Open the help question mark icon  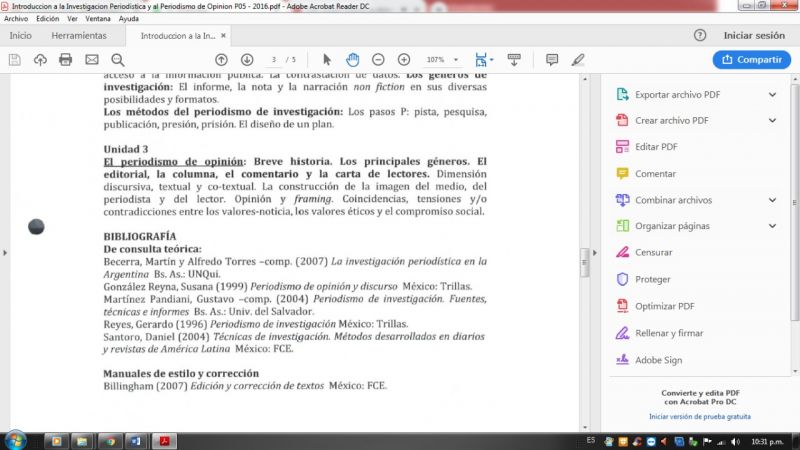pos(700,35)
